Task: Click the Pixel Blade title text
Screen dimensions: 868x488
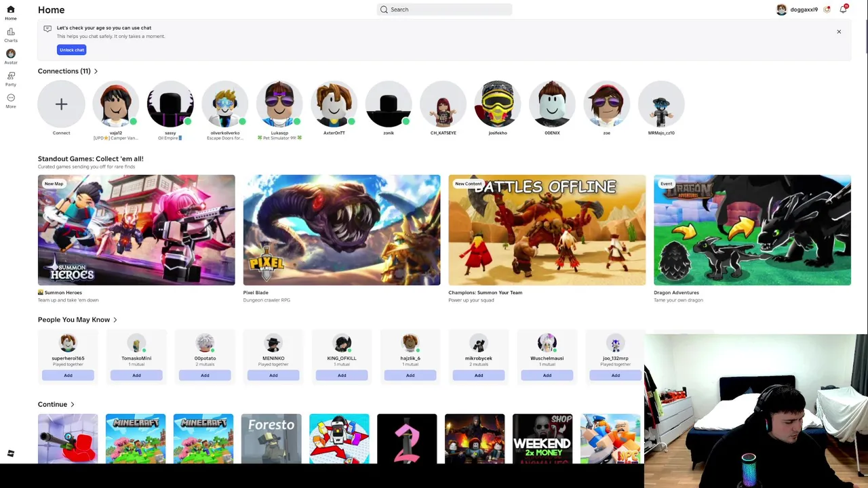Action: [256, 293]
